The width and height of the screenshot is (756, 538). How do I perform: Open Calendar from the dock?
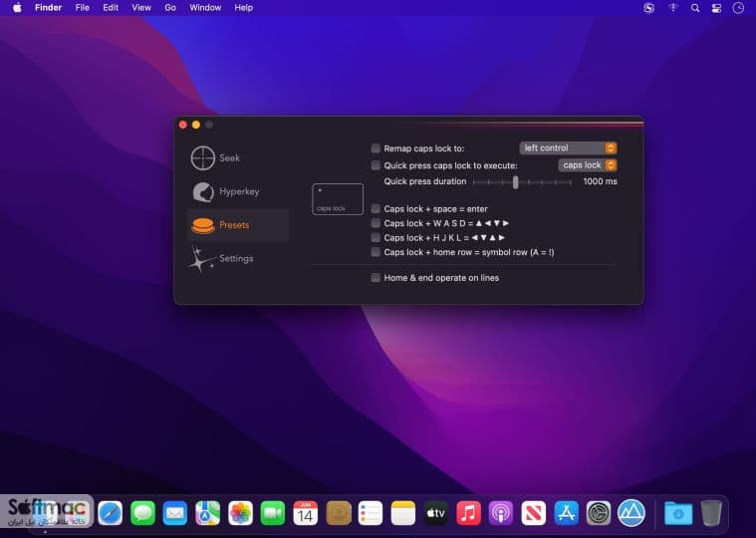click(306, 512)
